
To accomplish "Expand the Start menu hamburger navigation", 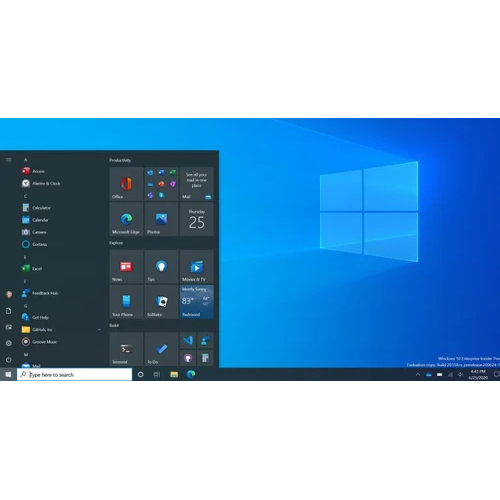I will click(9, 160).
